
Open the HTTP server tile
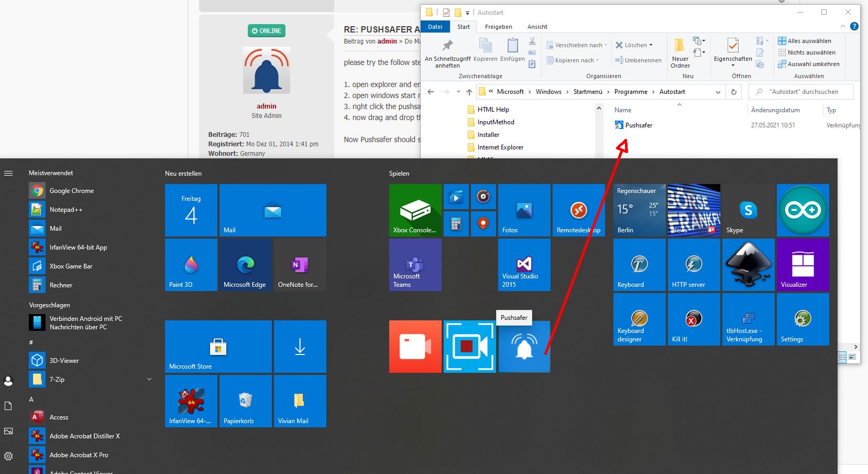click(694, 265)
